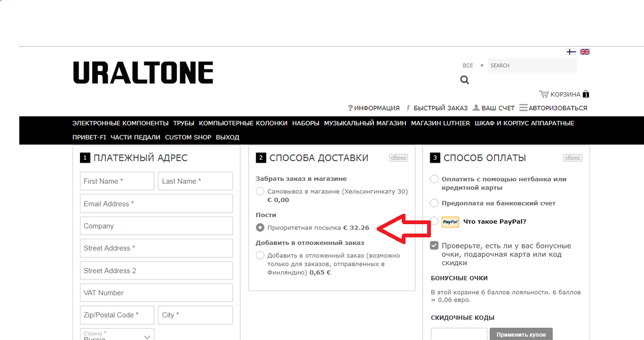The image size is (644, 340).
Task: Open ПРИВЕТ-FI menu item
Action: [x=89, y=137]
